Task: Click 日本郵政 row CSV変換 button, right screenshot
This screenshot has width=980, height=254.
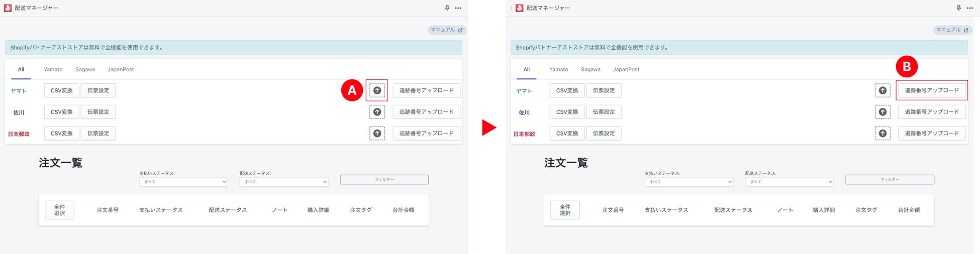Action: coord(567,134)
